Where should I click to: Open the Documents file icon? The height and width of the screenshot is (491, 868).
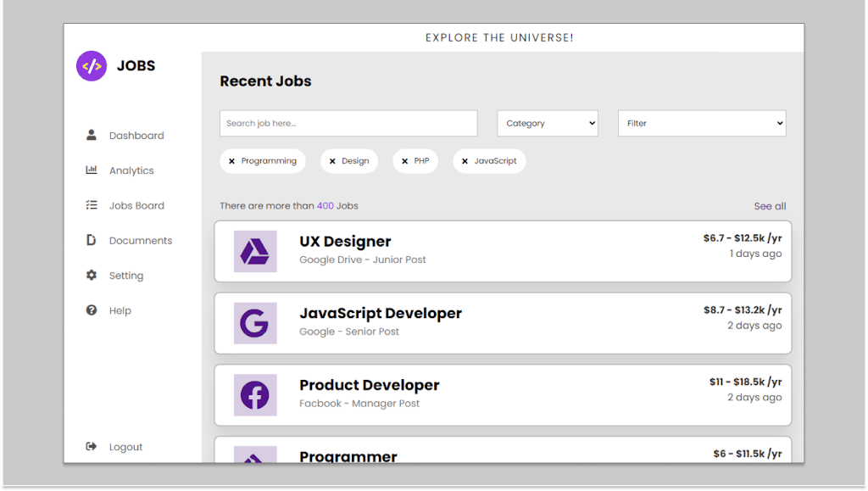coord(92,240)
